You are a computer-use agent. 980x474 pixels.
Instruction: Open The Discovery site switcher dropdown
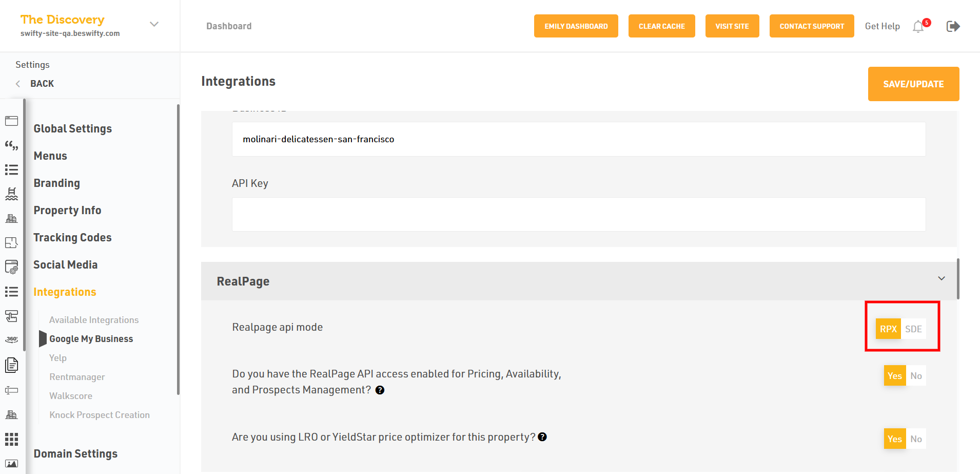pos(154,24)
